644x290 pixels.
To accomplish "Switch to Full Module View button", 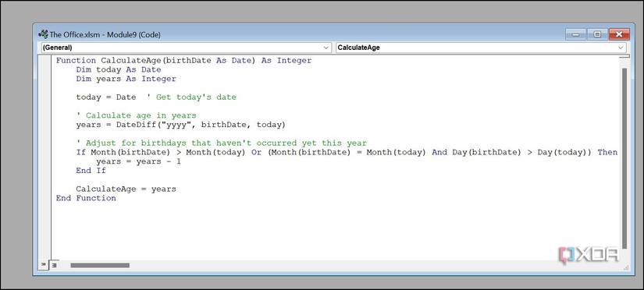I will click(x=54, y=265).
